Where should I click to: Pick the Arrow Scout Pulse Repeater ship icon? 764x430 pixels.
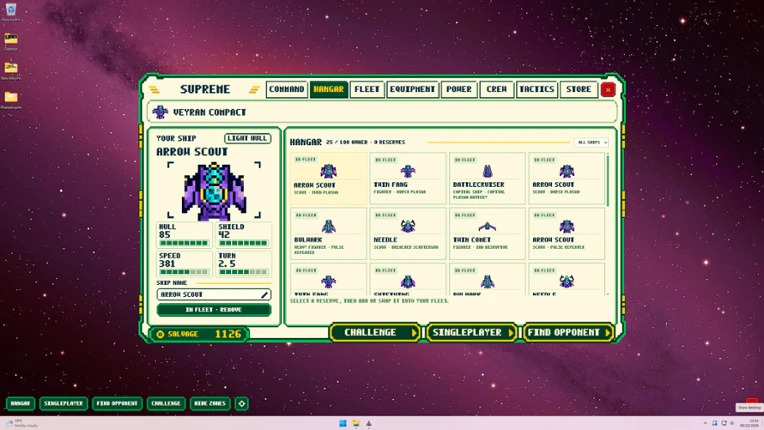tap(567, 226)
